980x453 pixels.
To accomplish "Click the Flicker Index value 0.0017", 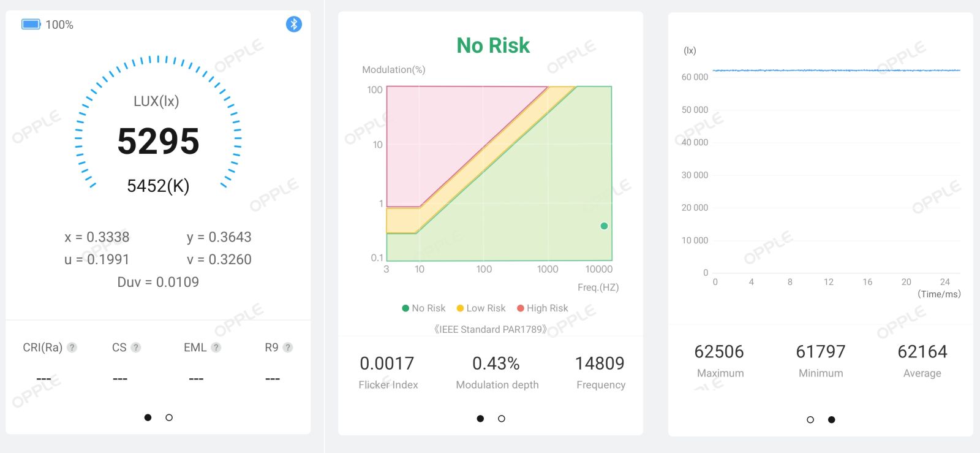I will 387,364.
